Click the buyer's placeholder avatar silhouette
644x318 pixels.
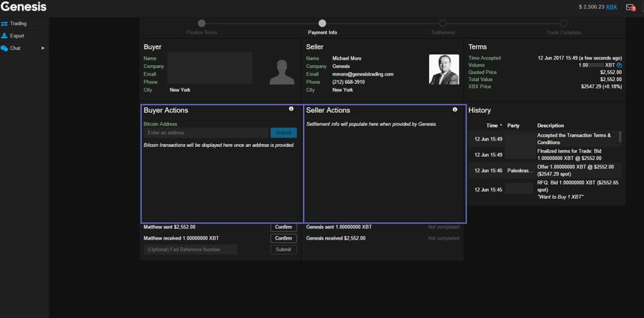click(x=282, y=73)
